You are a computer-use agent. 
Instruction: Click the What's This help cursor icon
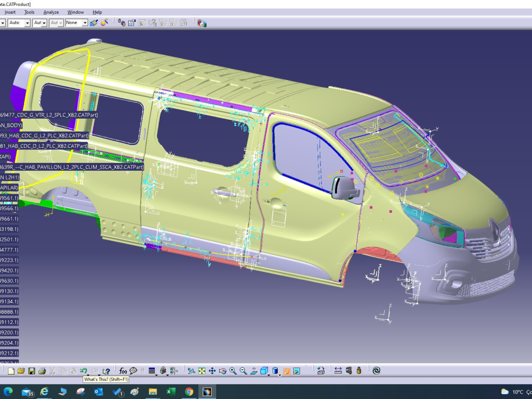(106, 371)
